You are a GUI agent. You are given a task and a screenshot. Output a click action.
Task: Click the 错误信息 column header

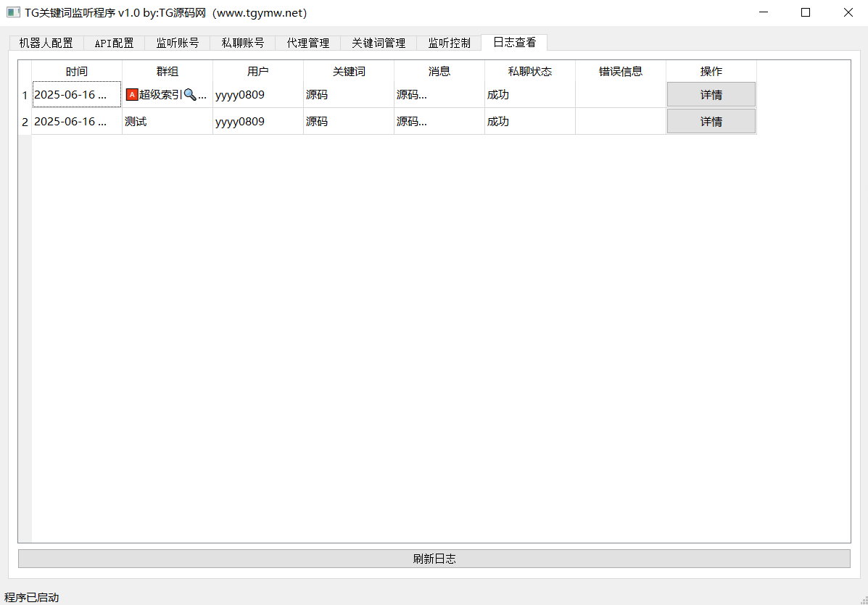point(621,71)
